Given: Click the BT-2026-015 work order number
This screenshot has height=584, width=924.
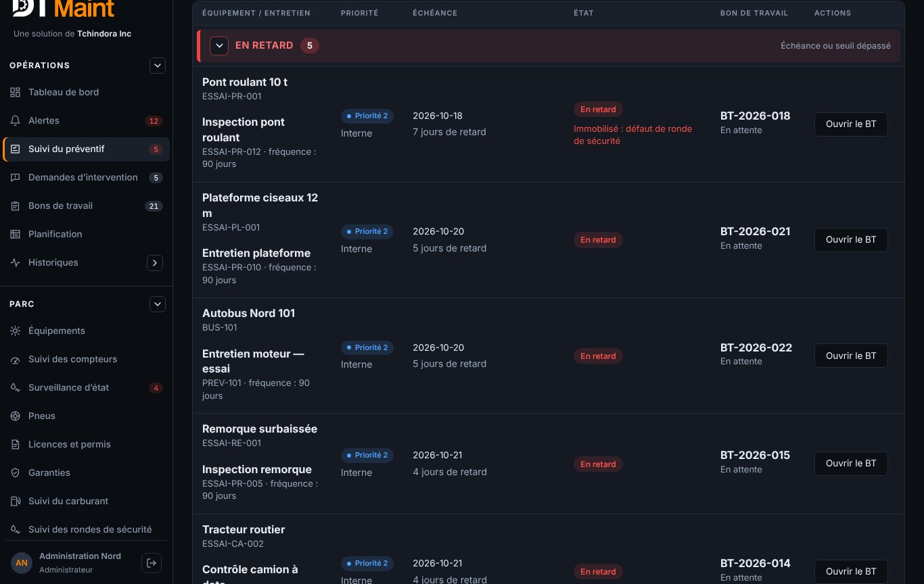Looking at the screenshot, I should pos(755,455).
